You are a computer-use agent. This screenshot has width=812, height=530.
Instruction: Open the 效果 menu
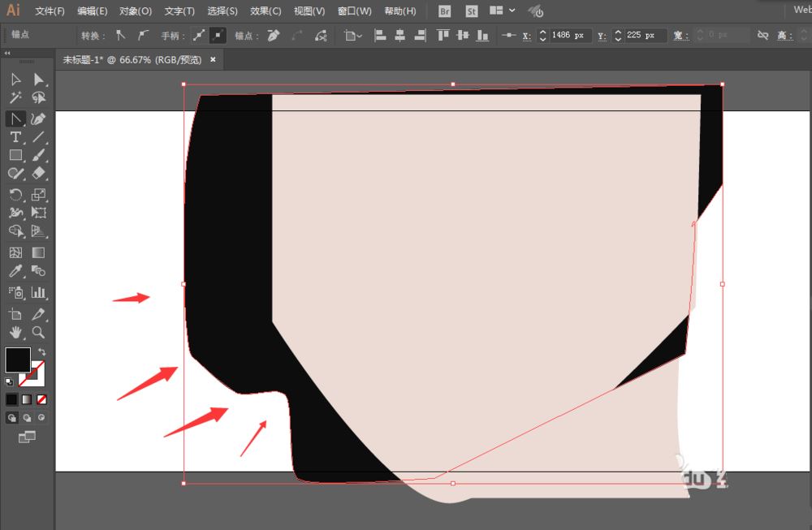pyautogui.click(x=264, y=11)
